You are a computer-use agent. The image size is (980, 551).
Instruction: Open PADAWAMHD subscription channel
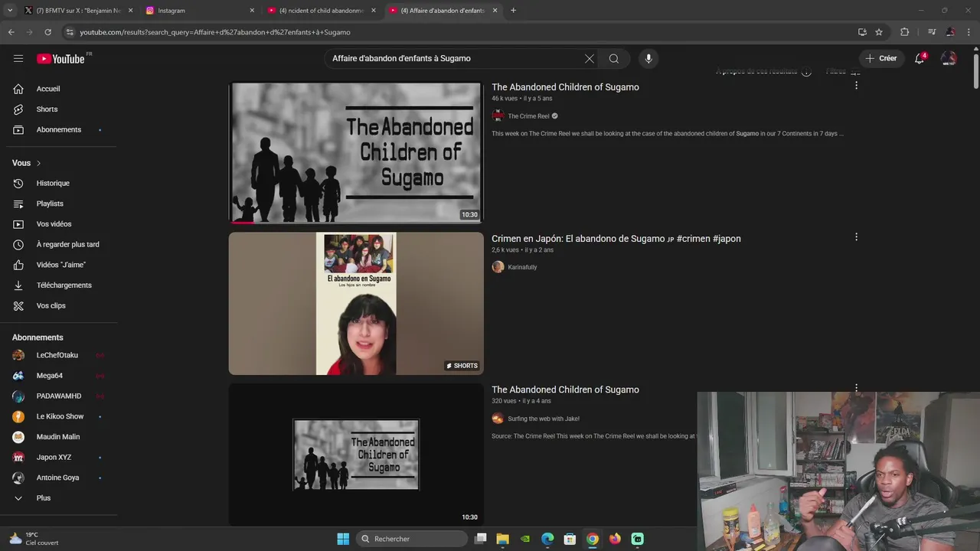tap(59, 396)
